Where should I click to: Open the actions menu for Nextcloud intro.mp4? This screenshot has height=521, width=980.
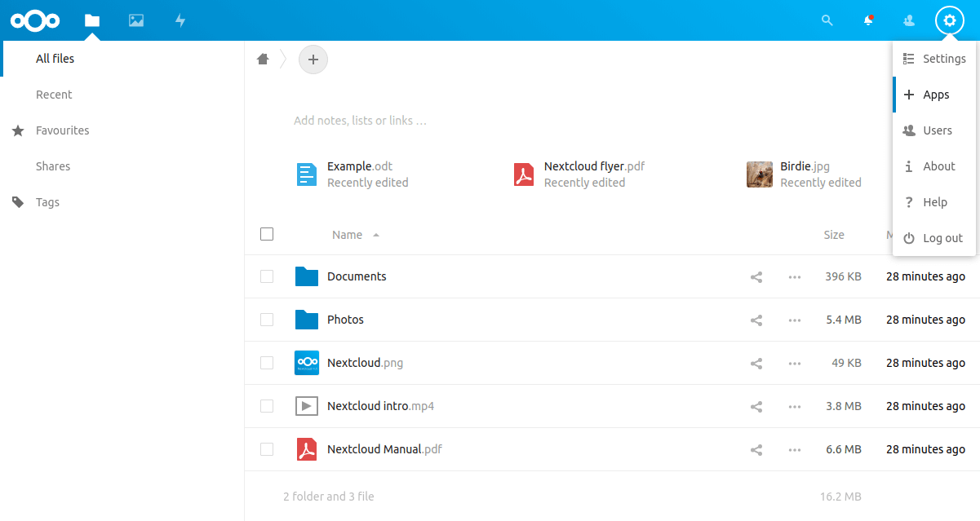pos(794,406)
